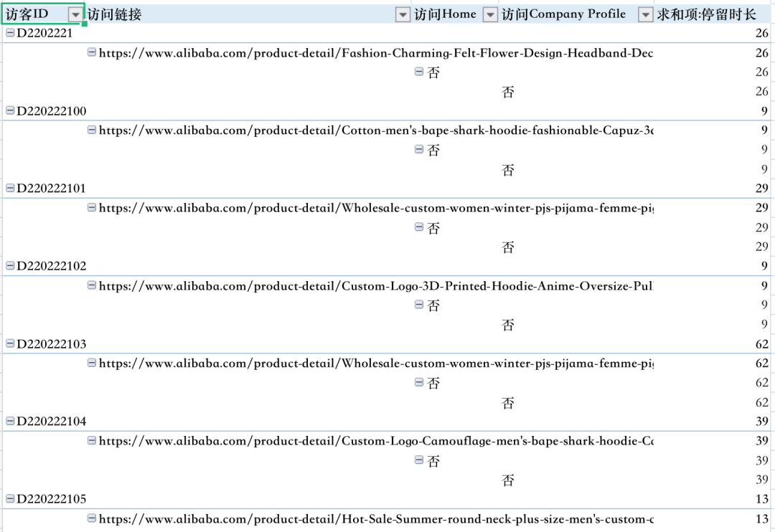The image size is (775, 532).
Task: Select the total 26 in the D2202221 row
Action: pyautogui.click(x=761, y=33)
